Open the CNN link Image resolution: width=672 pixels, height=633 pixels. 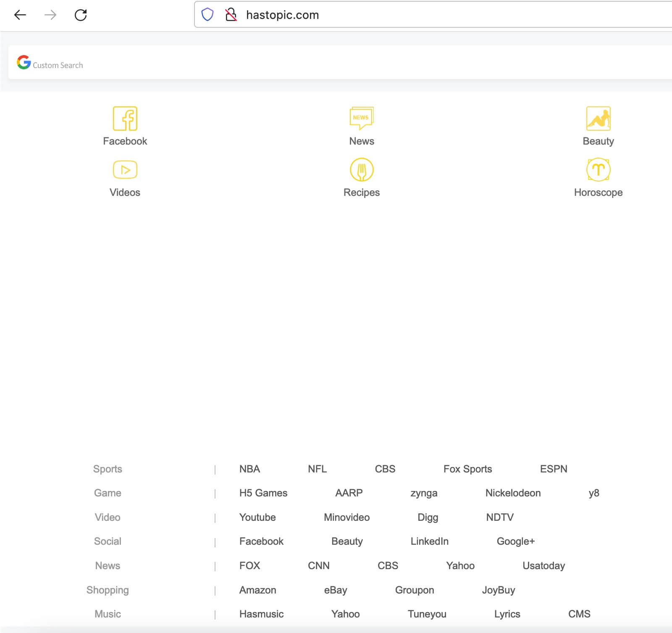(318, 565)
